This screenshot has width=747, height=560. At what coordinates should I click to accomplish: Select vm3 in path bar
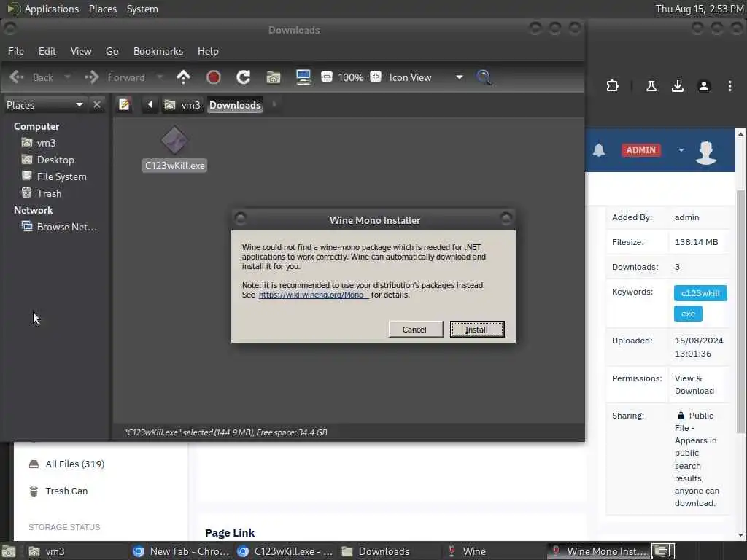(183, 105)
